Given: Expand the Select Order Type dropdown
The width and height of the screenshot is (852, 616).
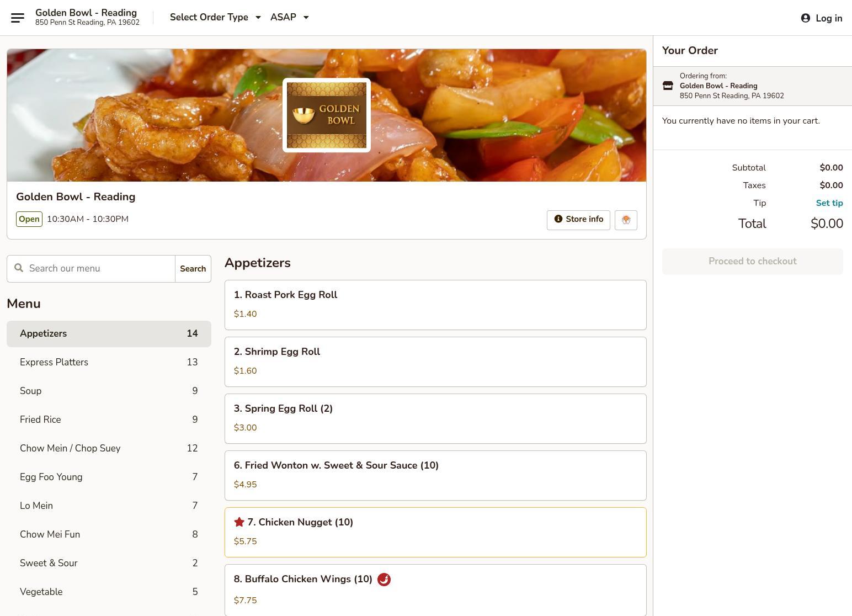Looking at the screenshot, I should pyautogui.click(x=215, y=18).
